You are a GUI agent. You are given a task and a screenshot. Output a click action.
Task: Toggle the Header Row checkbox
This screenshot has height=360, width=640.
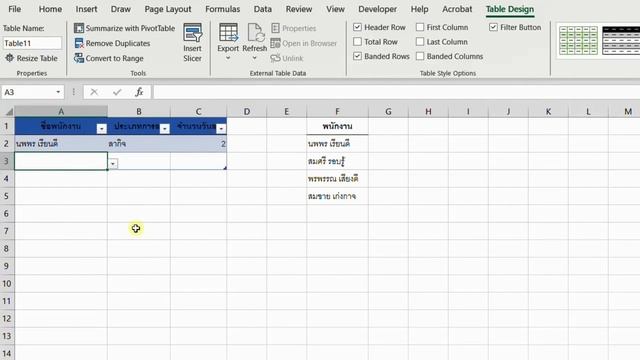point(358,27)
